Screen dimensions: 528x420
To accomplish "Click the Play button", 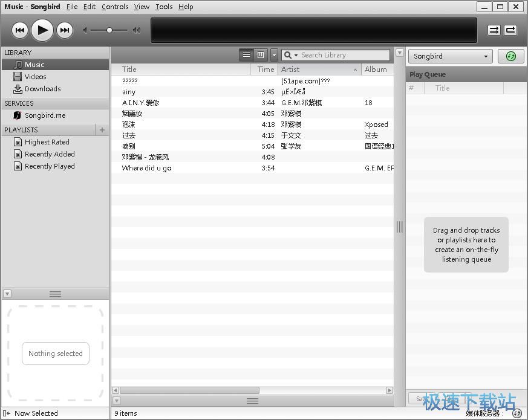I will (x=42, y=30).
